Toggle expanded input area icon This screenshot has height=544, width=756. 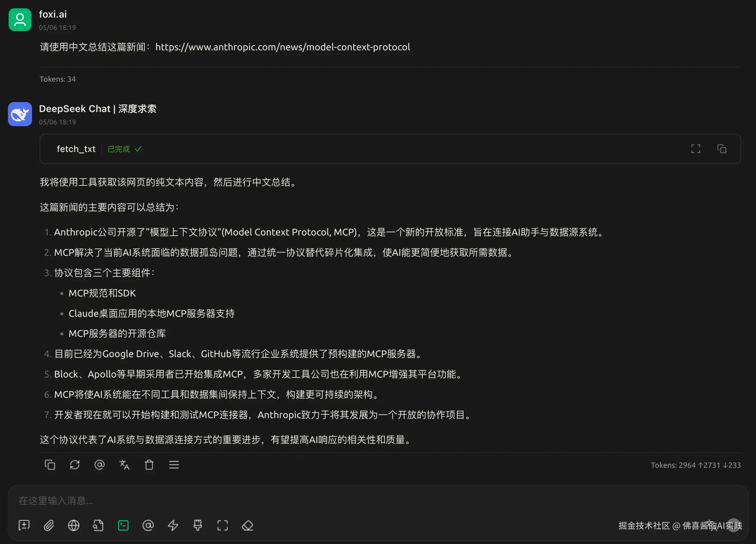(223, 525)
